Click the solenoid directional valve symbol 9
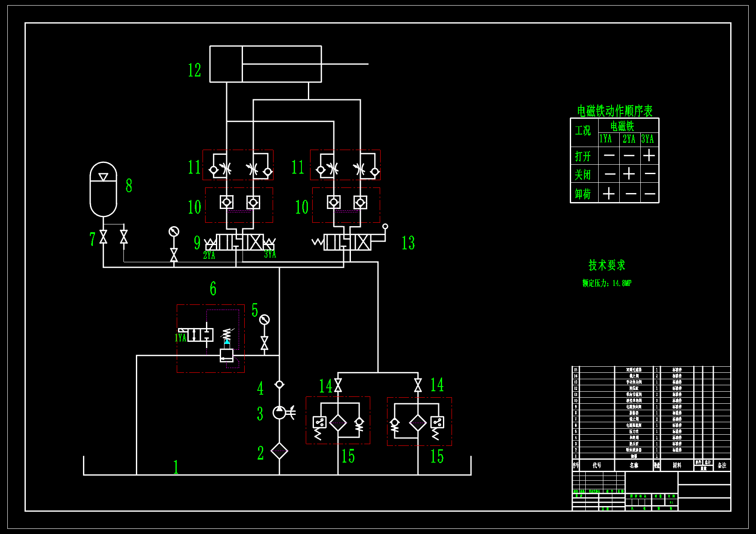Screen dimensions: 756x534 tap(240, 242)
